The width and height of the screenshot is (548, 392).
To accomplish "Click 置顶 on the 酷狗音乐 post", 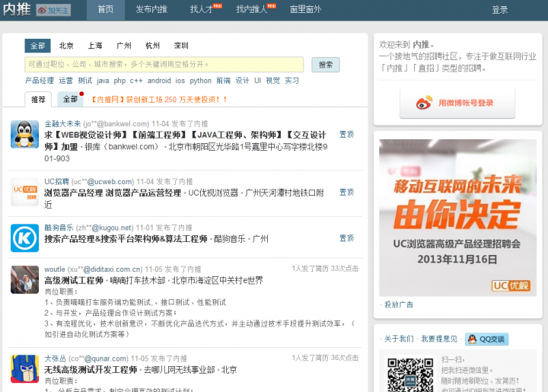I will pyautogui.click(x=347, y=238).
